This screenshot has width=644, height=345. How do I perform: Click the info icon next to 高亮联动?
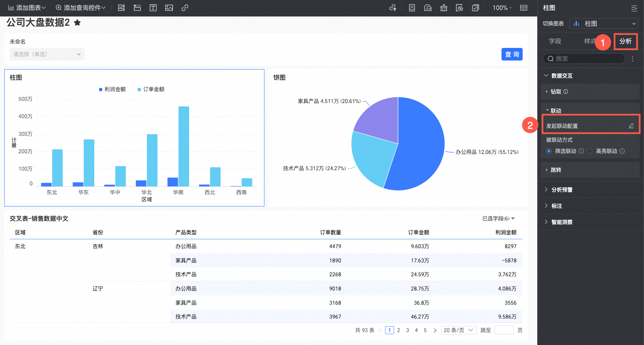point(622,151)
